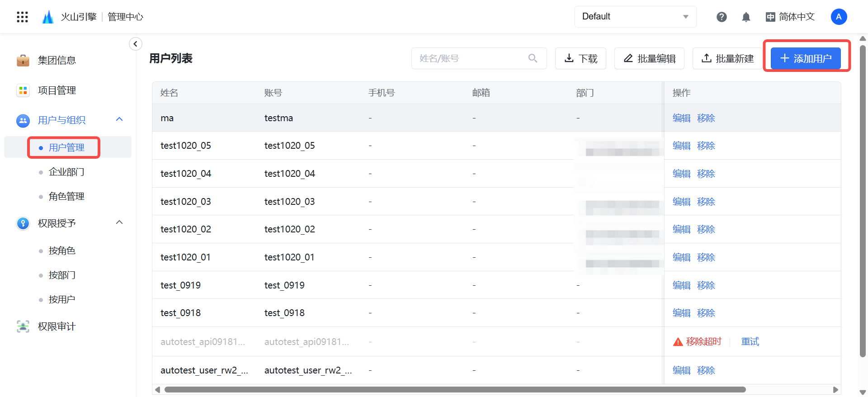Click the 集团信息 briefcase icon
The image size is (868, 397).
click(x=23, y=60)
